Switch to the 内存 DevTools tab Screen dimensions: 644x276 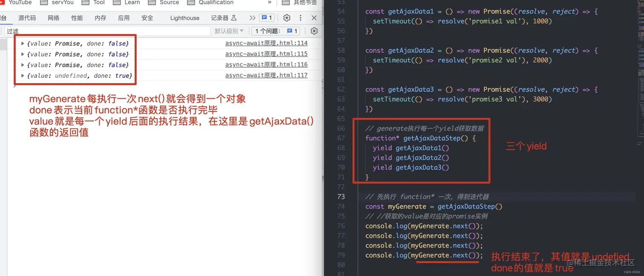pos(101,18)
